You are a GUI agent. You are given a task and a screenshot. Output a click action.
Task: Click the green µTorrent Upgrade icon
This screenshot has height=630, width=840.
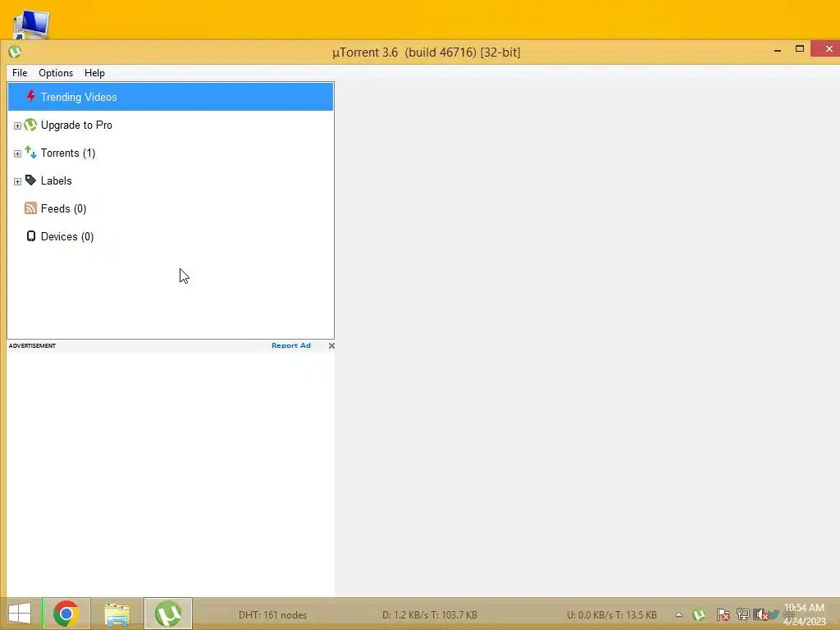(x=30, y=125)
